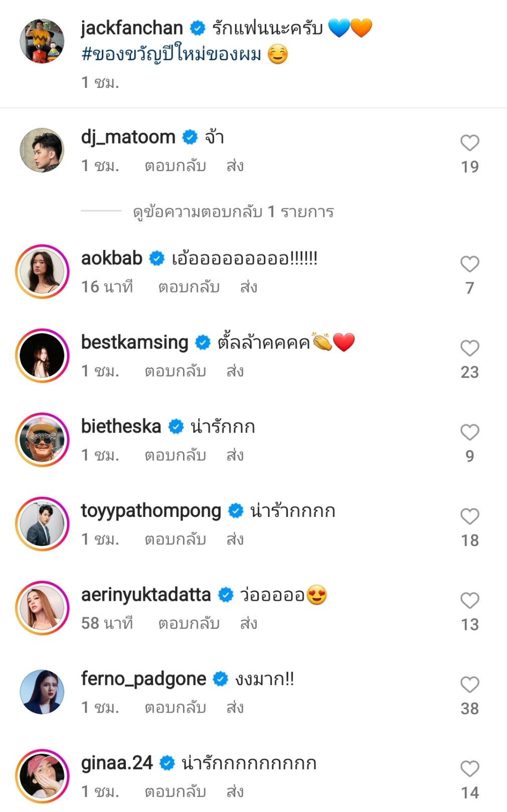Image resolution: width=507 pixels, height=812 pixels.
Task: Tap dj_matoom's blue verified checkmark
Action: coord(188,138)
